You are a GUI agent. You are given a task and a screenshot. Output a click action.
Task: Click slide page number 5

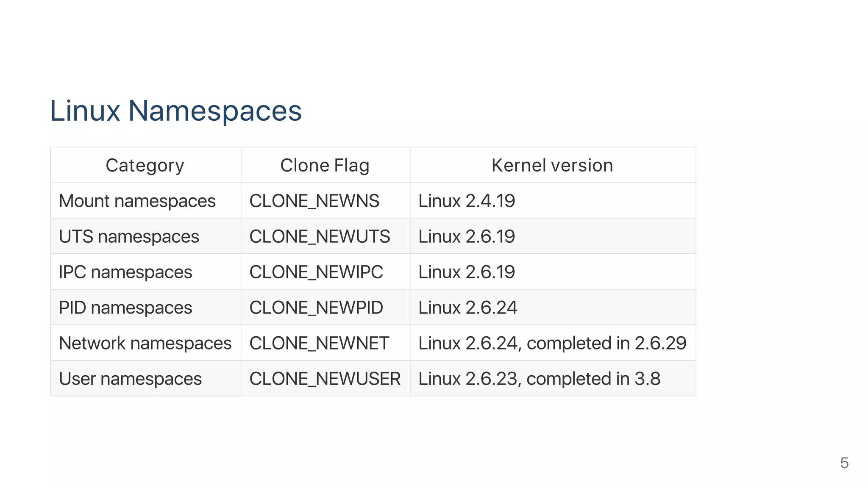click(844, 463)
